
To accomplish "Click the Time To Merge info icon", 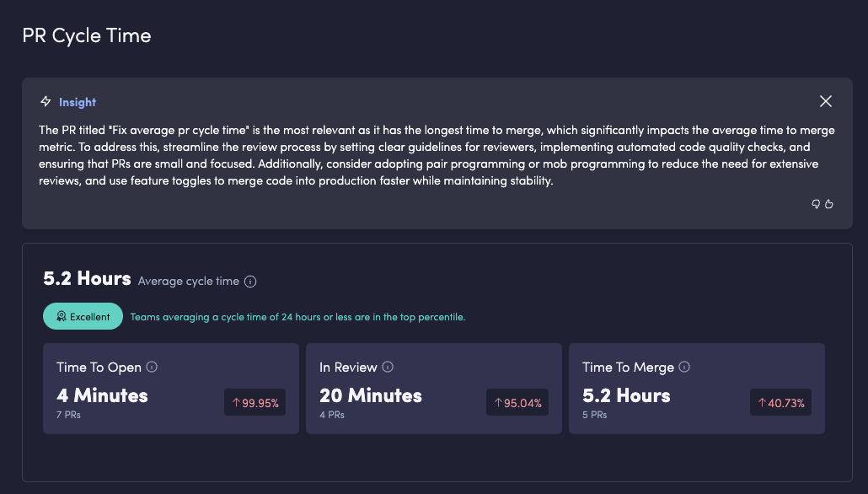I will coord(684,367).
